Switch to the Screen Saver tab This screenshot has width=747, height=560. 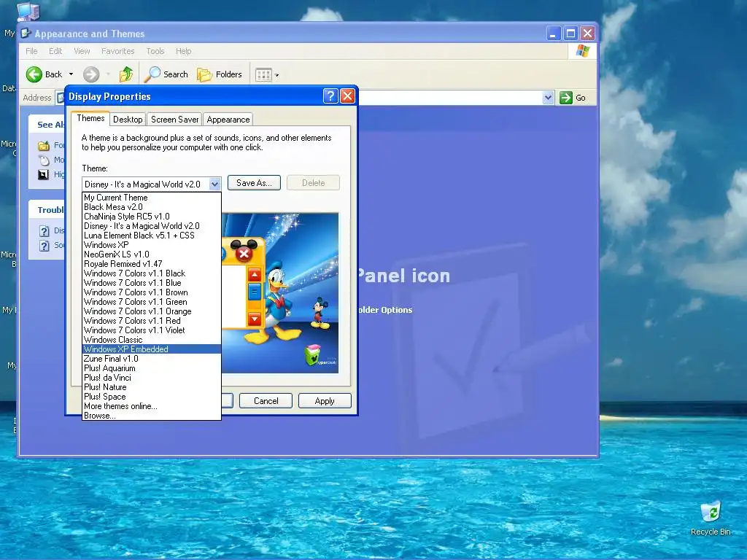click(x=175, y=120)
